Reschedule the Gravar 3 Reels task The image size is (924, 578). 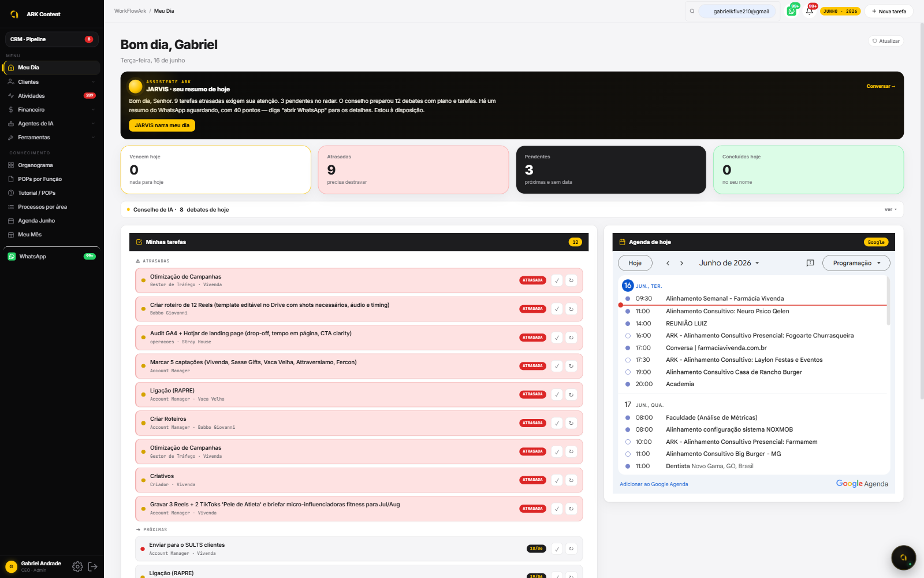coord(571,509)
